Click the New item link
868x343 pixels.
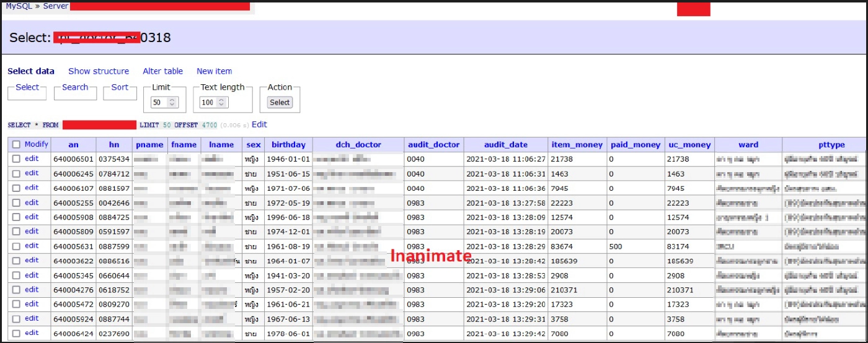(x=214, y=71)
